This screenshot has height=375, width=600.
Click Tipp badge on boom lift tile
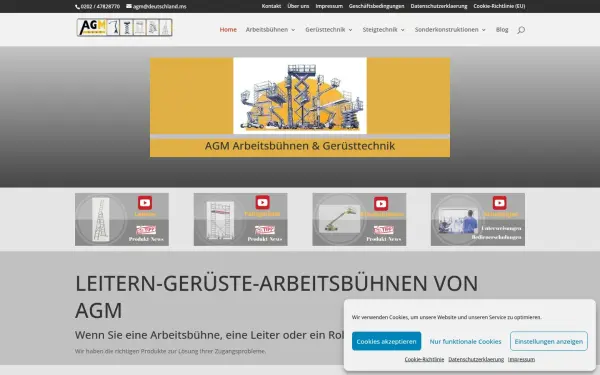click(383, 230)
